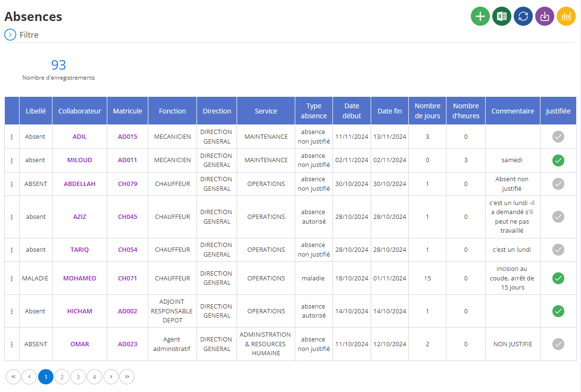The height and width of the screenshot is (392, 581).
Task: Open row actions menu for ADIL
Action: click(11, 137)
